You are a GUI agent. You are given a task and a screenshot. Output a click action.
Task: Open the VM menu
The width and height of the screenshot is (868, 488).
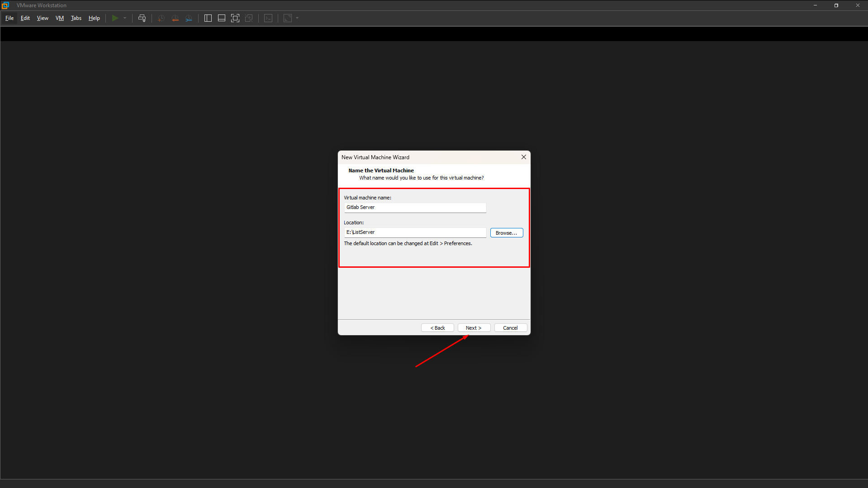(60, 18)
